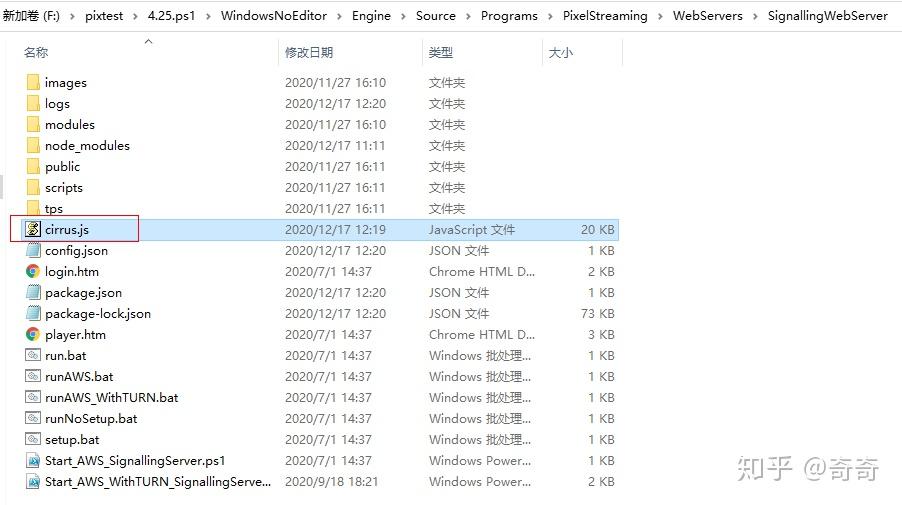Click the cirrus.js script file icon

pyautogui.click(x=33, y=229)
